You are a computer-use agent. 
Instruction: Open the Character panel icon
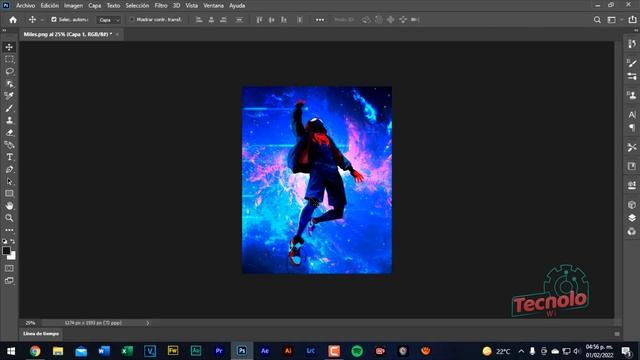632,115
